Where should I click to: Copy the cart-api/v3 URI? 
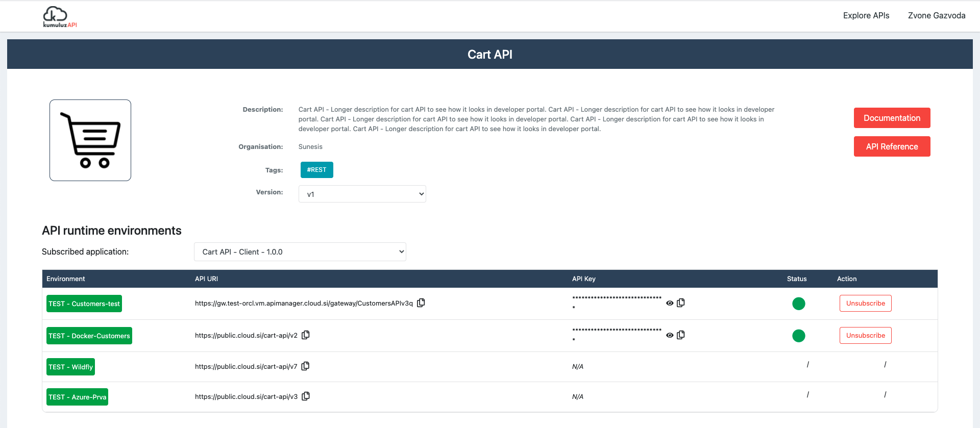[306, 396]
